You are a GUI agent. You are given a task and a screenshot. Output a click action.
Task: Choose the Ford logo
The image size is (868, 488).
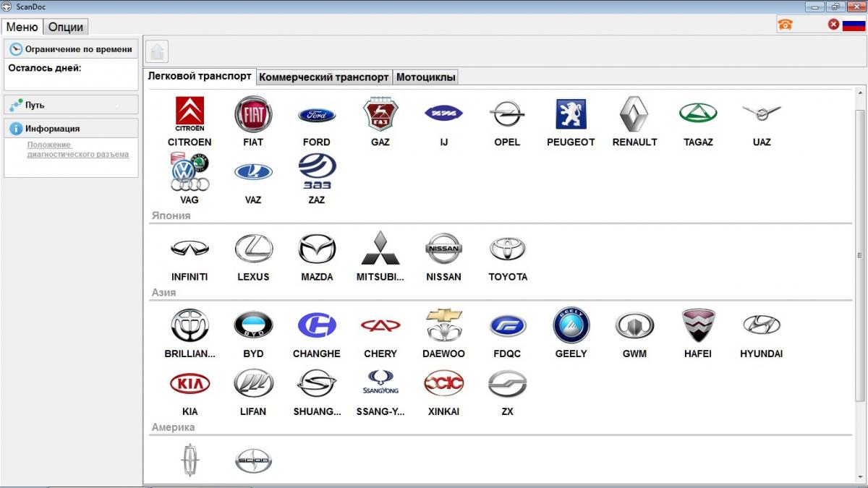pos(317,115)
